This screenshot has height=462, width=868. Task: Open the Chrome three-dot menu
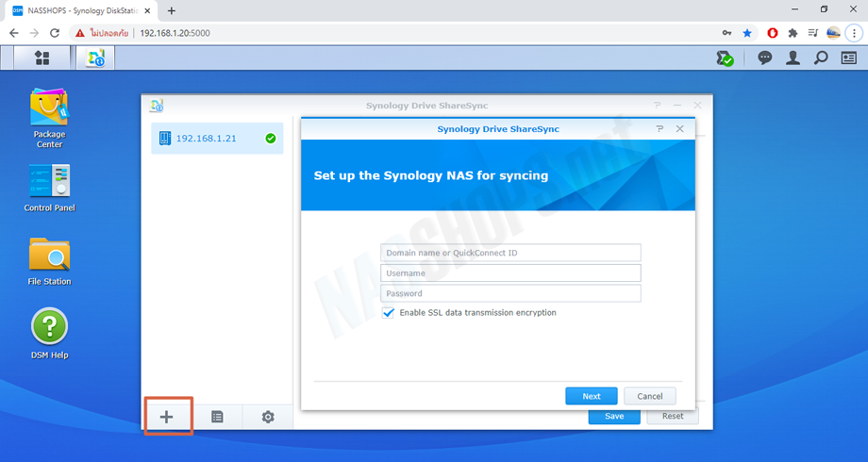click(854, 33)
